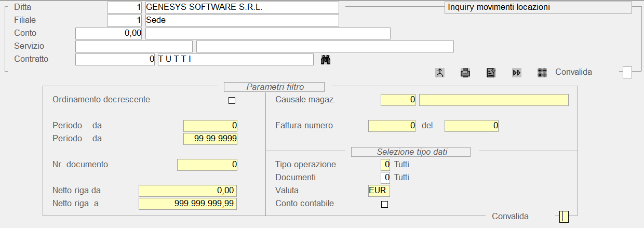Open the calculator icon
This screenshot has width=644, height=228.
[542, 73]
